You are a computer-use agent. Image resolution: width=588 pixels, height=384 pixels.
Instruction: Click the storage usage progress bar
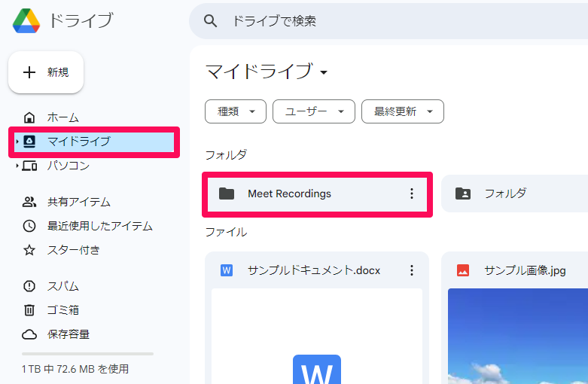(x=88, y=354)
